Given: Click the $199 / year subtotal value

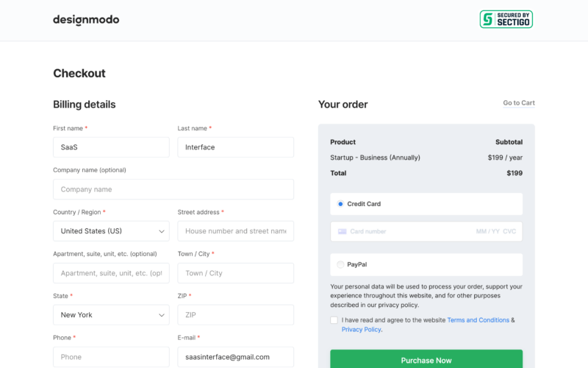Looking at the screenshot, I should tap(505, 158).
